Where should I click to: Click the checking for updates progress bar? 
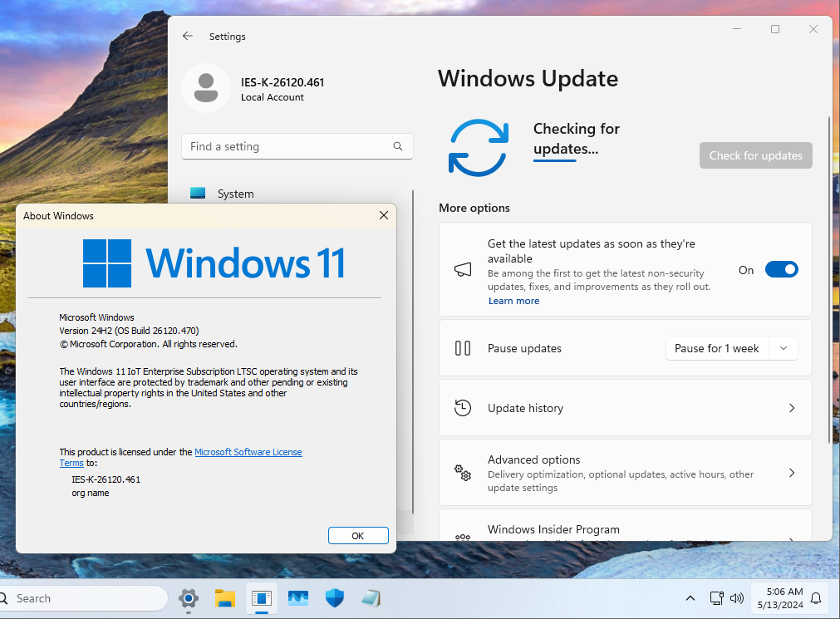[x=554, y=160]
